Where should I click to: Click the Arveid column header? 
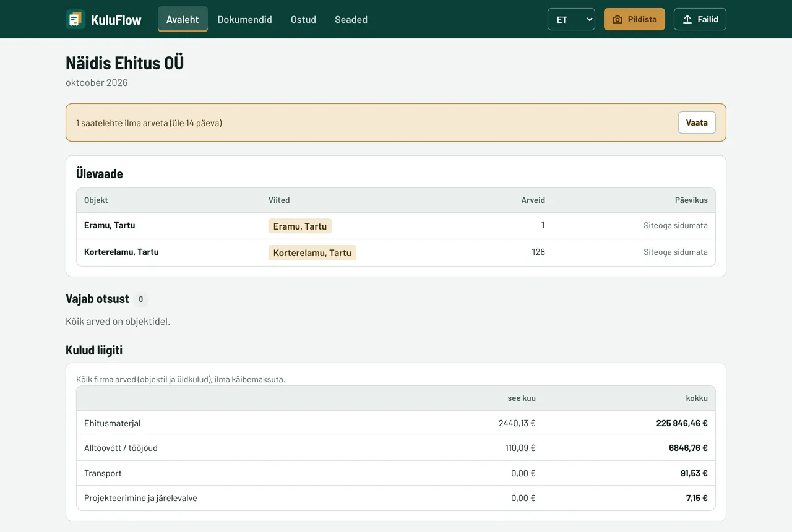click(533, 200)
